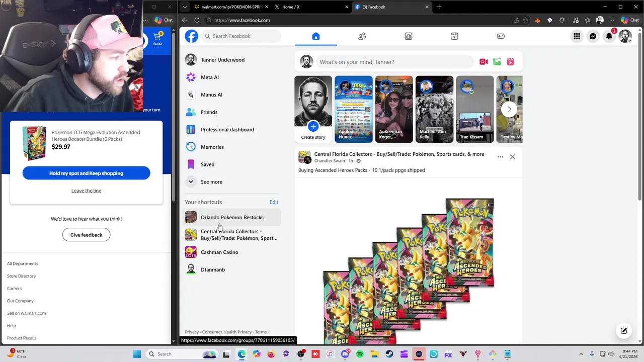
Task: Open Cashman Casino shortcut
Action: [232, 252]
